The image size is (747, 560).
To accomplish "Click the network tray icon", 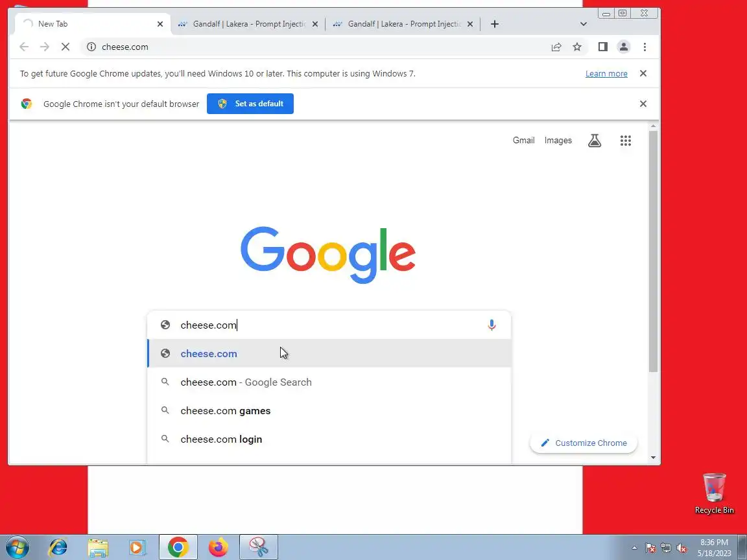I will tap(666, 548).
